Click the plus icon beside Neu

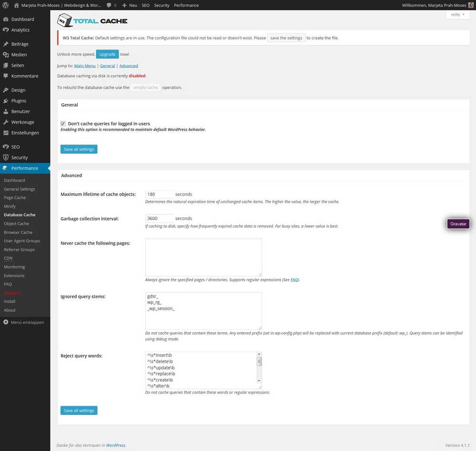[x=124, y=5]
